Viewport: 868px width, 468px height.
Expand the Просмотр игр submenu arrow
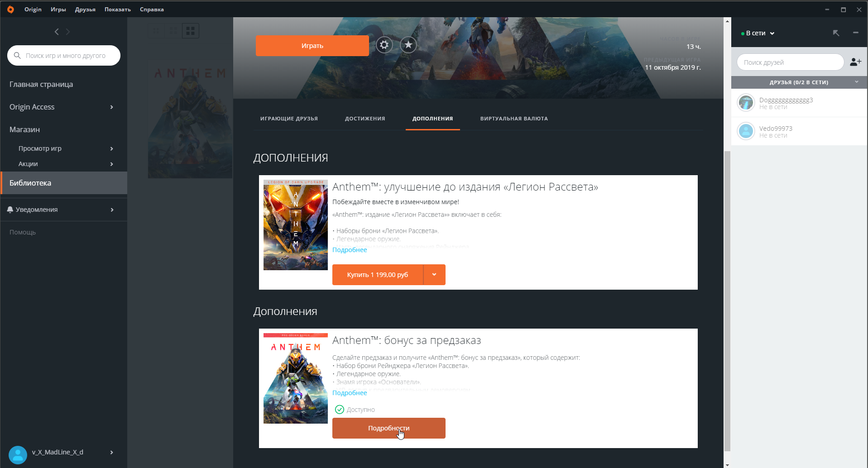(x=111, y=148)
